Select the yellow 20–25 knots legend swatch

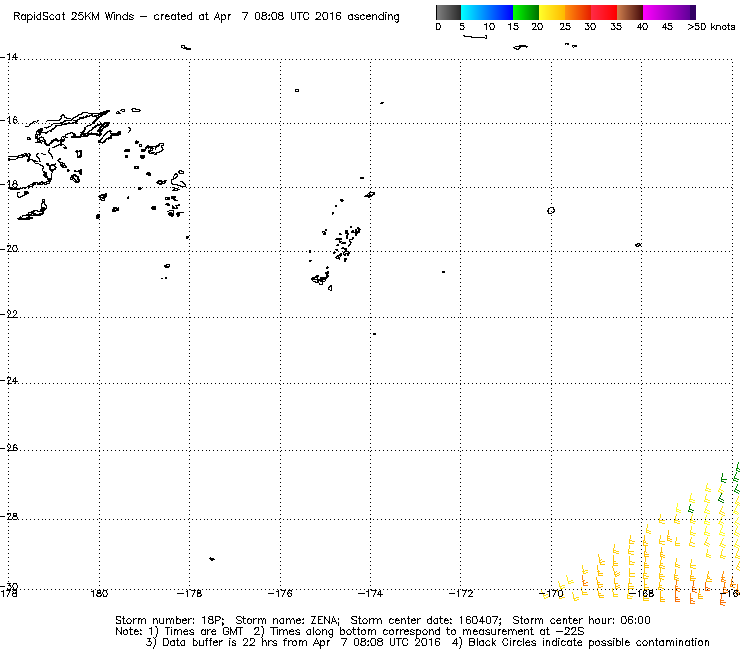[552, 12]
